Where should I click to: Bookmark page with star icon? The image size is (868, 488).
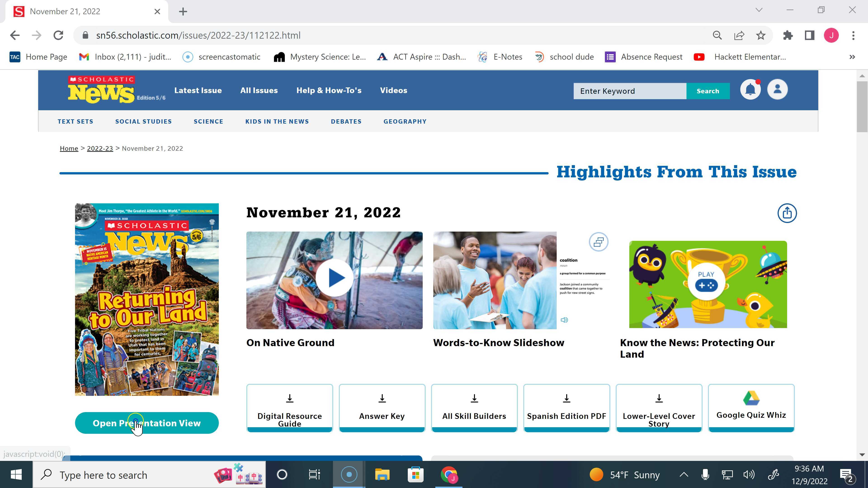pyautogui.click(x=760, y=35)
